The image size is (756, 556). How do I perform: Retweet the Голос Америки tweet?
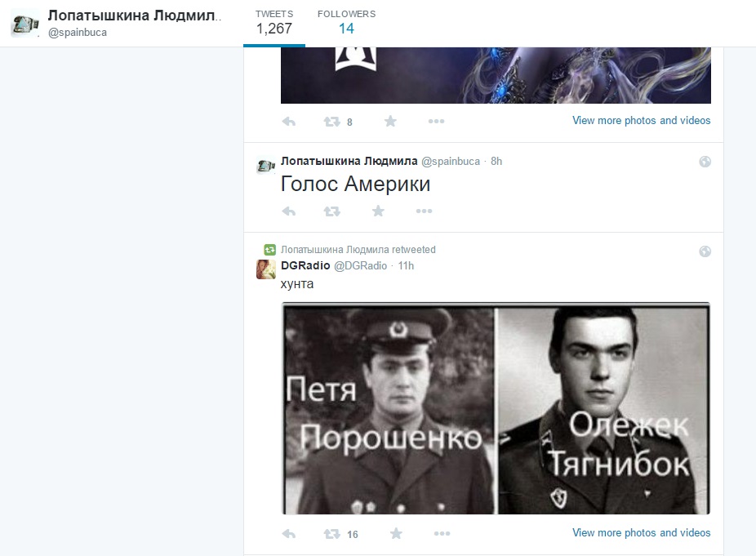pyautogui.click(x=331, y=211)
